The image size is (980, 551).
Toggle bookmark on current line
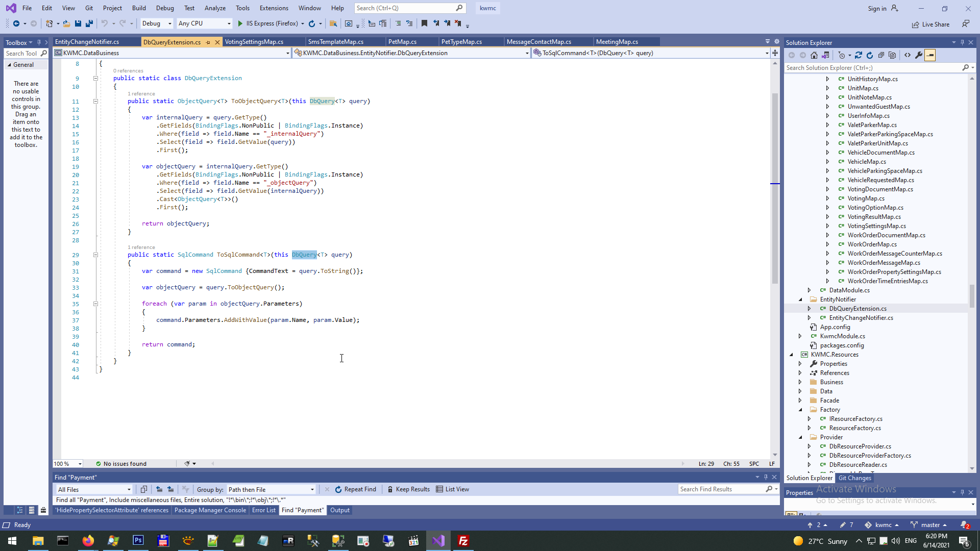pos(424,23)
